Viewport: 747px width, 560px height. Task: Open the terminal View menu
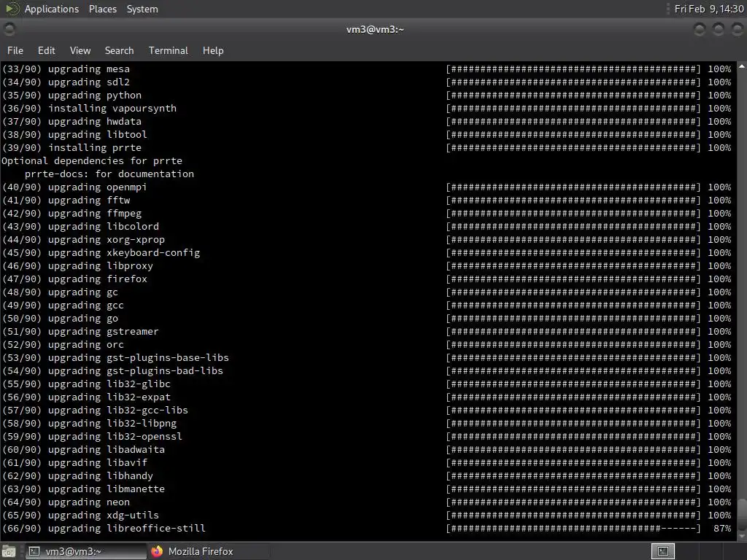tap(80, 50)
